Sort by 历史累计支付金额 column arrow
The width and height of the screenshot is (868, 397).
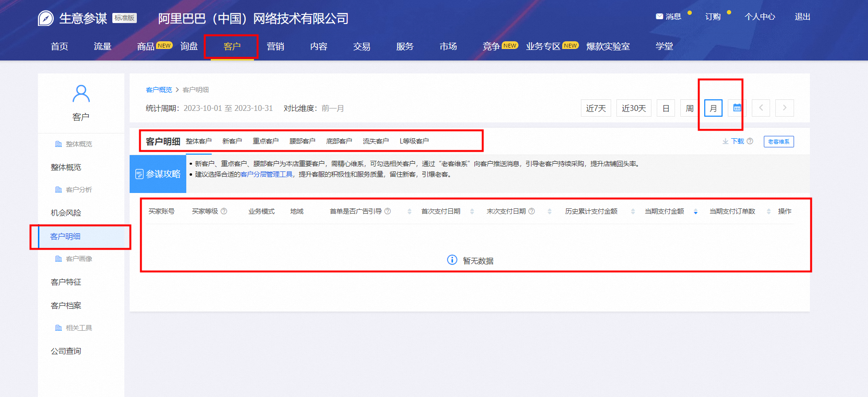633,212
